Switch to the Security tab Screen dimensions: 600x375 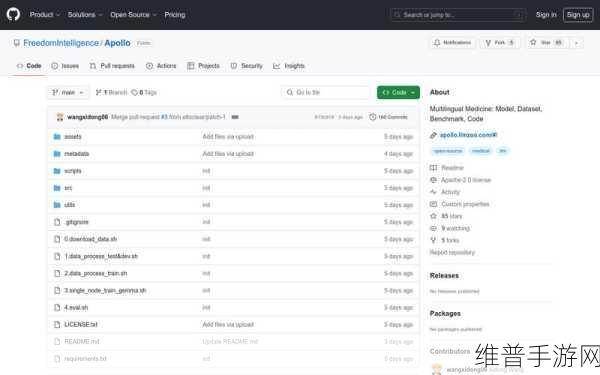coord(246,66)
